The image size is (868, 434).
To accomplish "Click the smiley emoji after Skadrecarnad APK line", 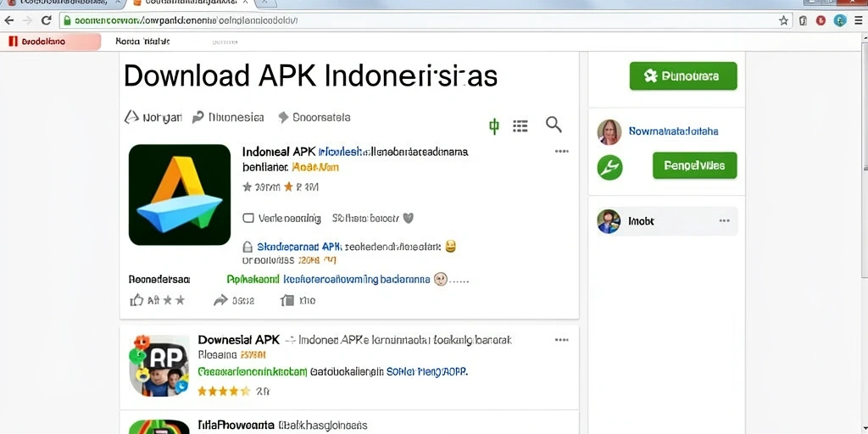I will 451,247.
